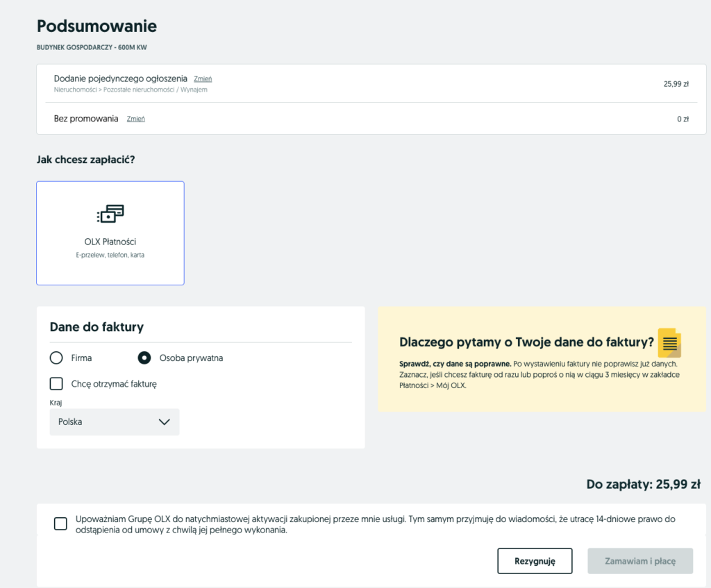The image size is (711, 588).
Task: Click the Sprawdź, czy dane są poprawne text
Action: (455, 364)
